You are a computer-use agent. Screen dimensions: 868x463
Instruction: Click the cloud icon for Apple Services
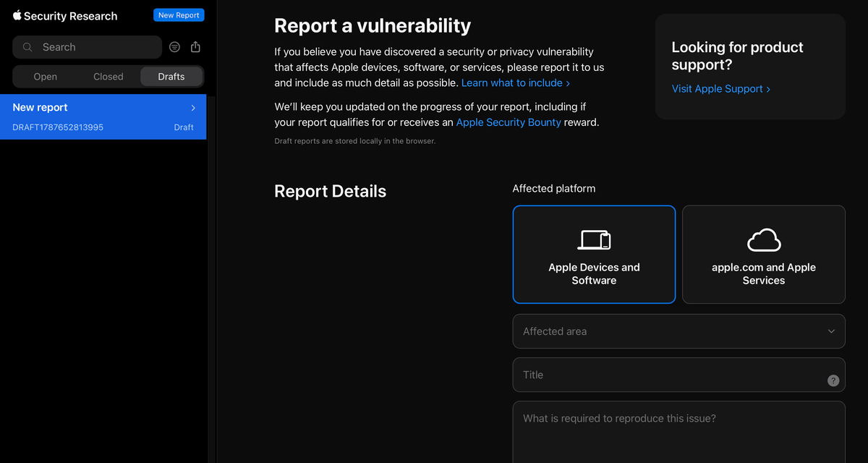[x=764, y=240]
